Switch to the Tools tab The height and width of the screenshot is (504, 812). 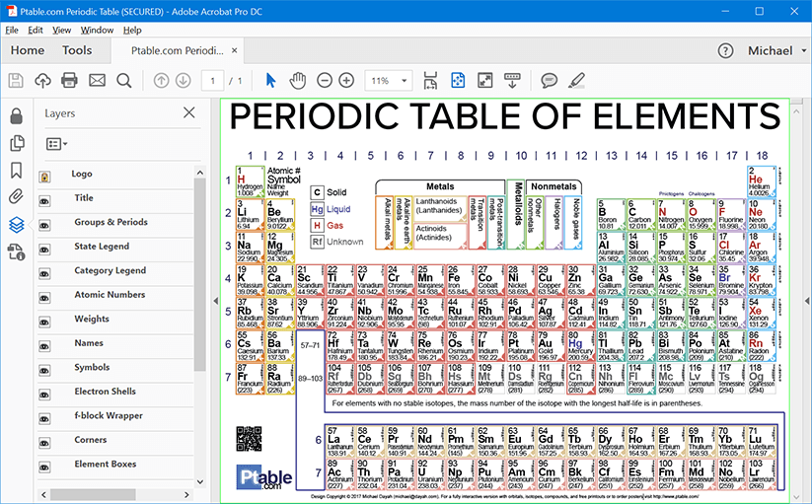tap(77, 50)
